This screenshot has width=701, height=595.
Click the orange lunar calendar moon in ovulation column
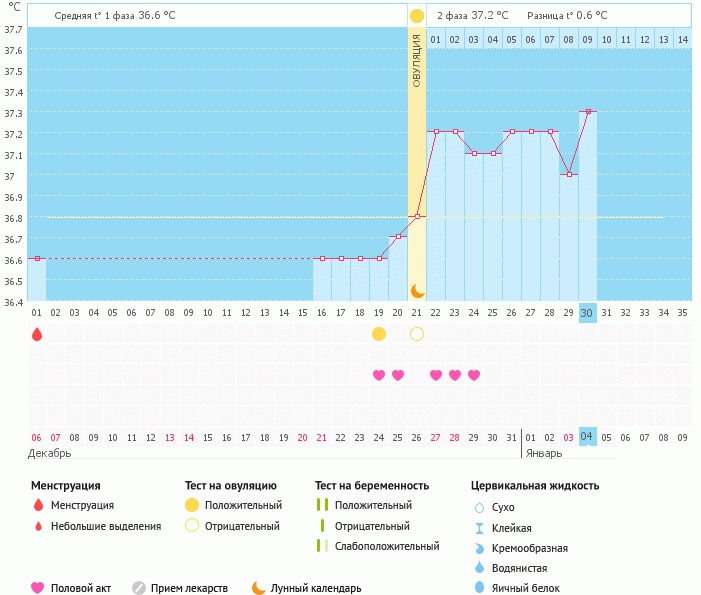[417, 290]
